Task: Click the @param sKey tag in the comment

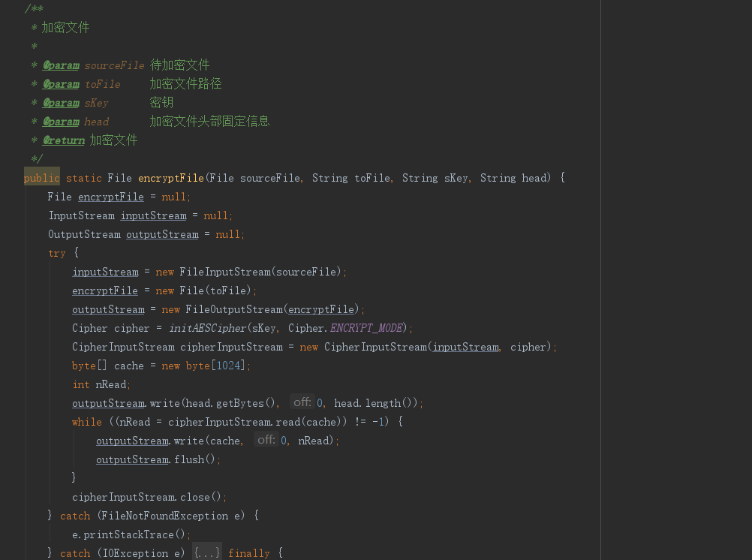Action: click(x=61, y=103)
